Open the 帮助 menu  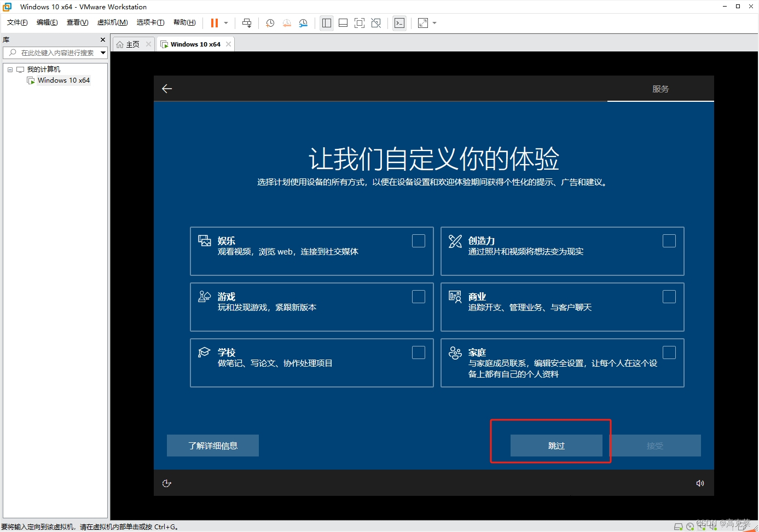[184, 22]
